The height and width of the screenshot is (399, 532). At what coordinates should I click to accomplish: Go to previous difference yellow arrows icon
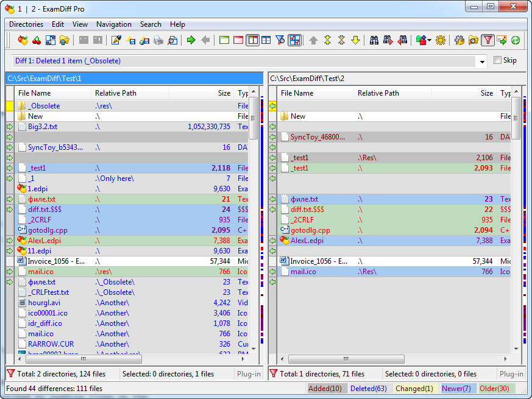tap(327, 40)
